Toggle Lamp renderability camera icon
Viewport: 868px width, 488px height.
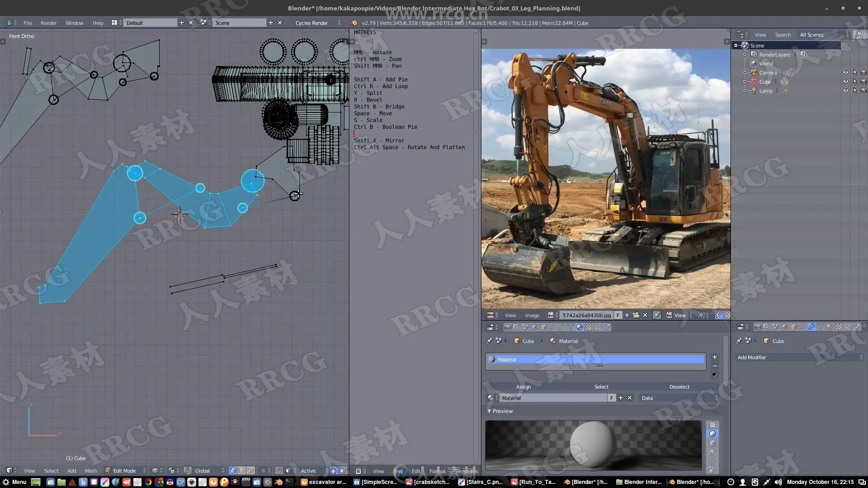pos(863,90)
